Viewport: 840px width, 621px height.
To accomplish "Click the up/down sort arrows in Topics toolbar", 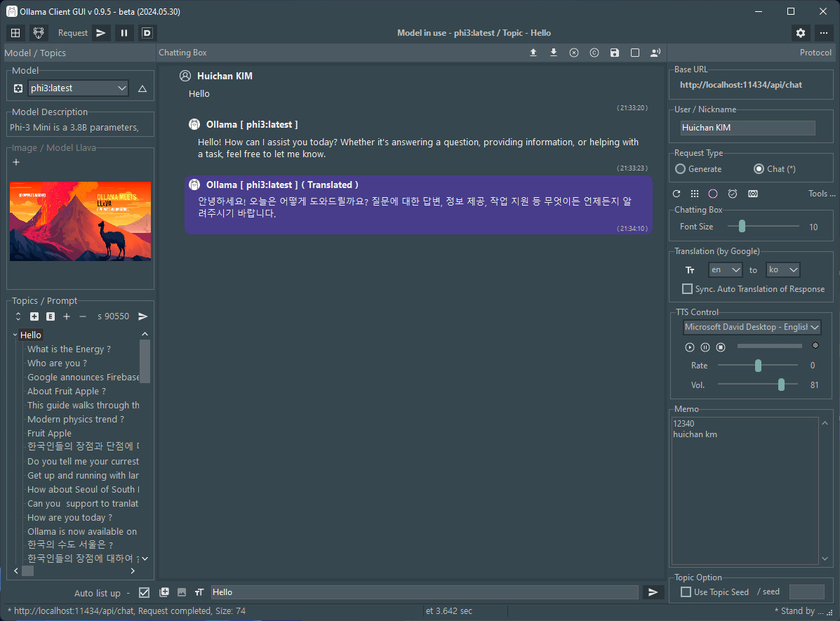I will [x=18, y=316].
